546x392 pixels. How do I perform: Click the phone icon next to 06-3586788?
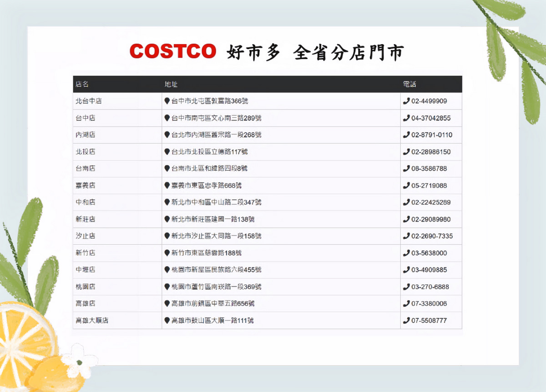tap(406, 168)
